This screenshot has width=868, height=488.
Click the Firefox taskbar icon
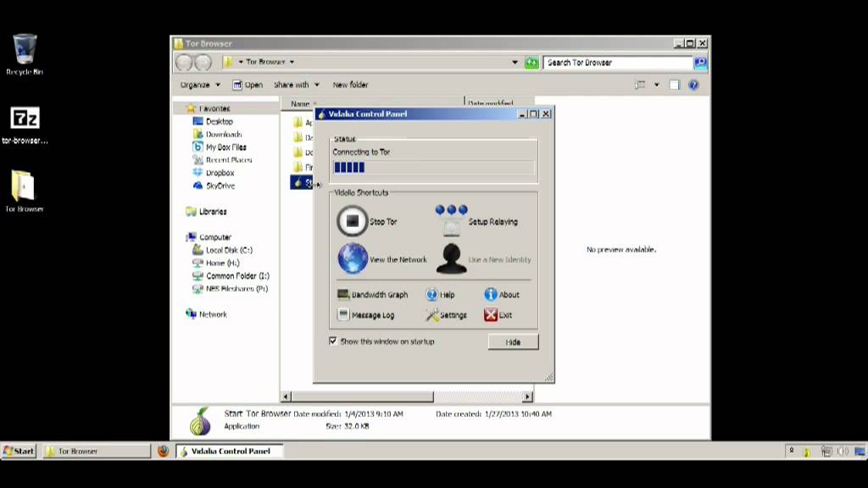click(x=163, y=451)
